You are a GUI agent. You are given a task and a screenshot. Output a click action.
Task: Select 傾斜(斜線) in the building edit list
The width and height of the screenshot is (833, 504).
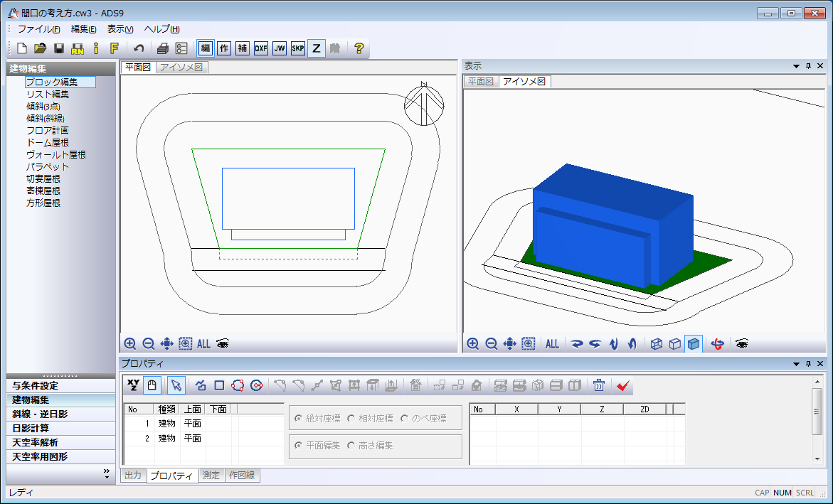(46, 119)
